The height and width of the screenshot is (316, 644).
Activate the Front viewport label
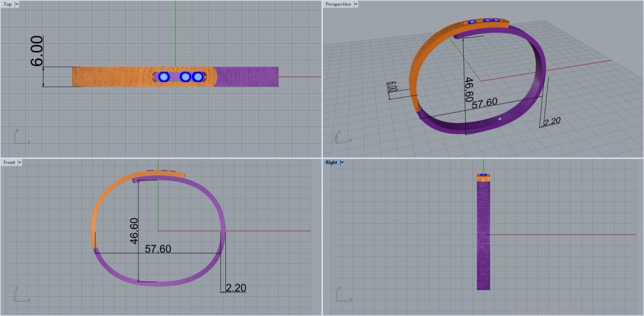[x=9, y=162]
